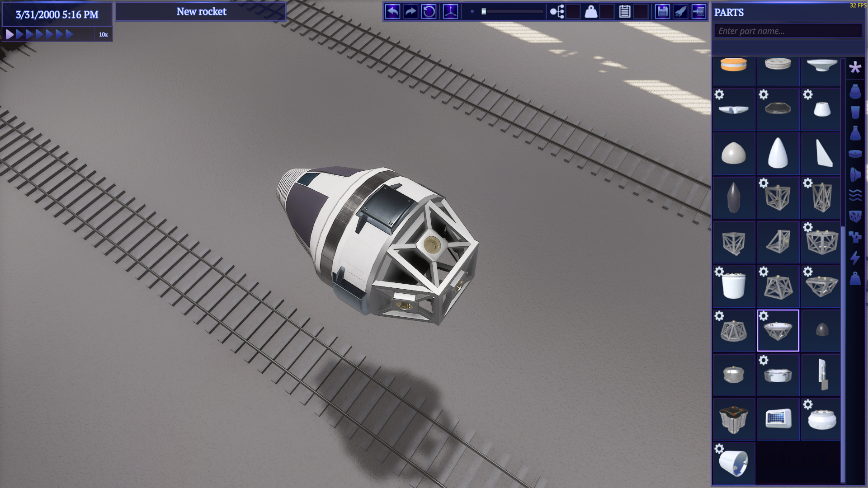Click the weight mass icon in toolbar
This screenshot has height=488, width=868.
click(591, 12)
